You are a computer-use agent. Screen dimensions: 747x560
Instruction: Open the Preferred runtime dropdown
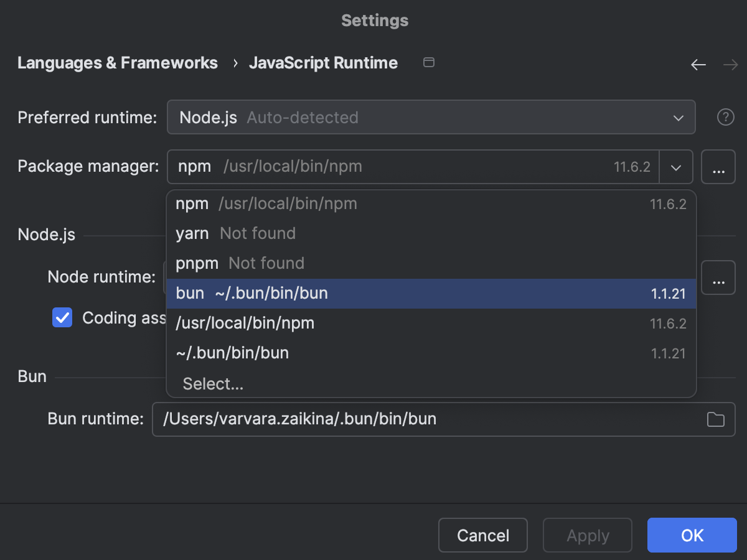(x=431, y=117)
